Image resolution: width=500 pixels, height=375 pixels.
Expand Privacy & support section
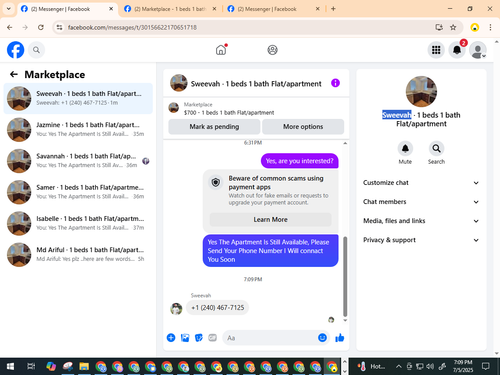click(421, 240)
